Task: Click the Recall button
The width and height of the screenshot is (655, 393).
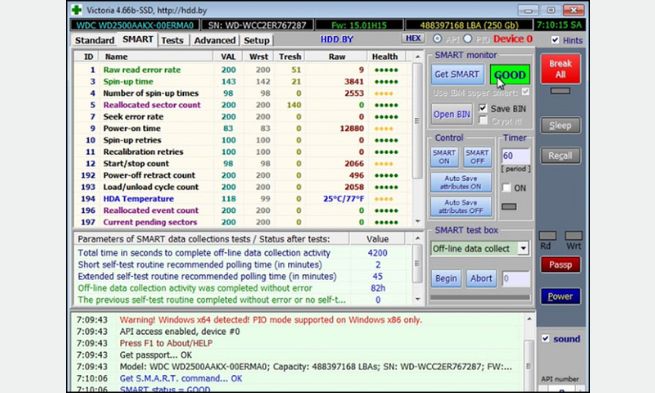Action: pyautogui.click(x=560, y=156)
